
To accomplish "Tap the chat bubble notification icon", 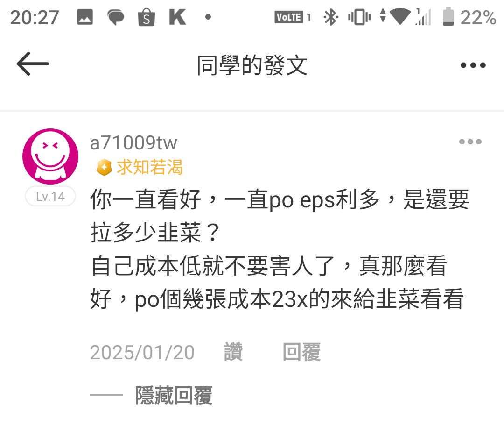I will (116, 17).
